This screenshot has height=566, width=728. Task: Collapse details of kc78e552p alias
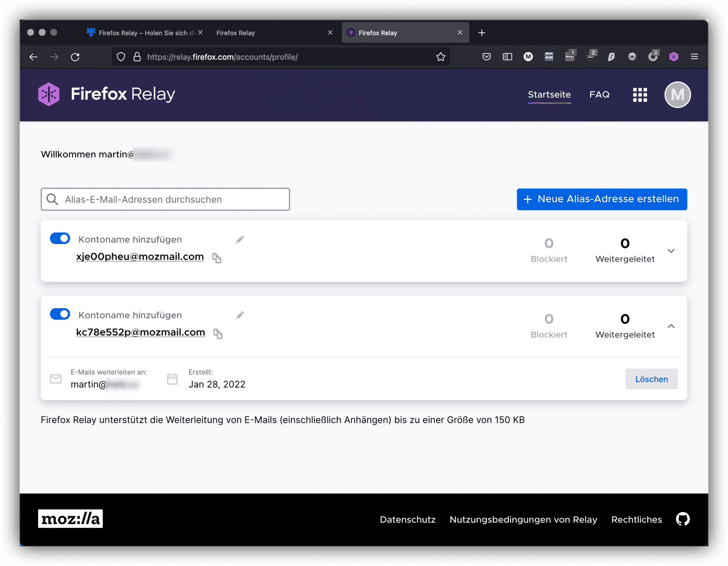point(671,326)
